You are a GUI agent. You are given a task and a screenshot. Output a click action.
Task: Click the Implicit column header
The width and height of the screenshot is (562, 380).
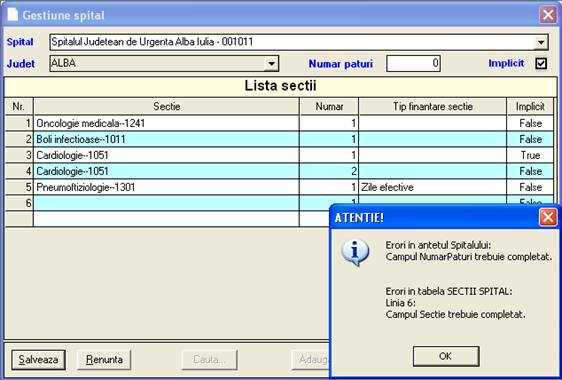(530, 106)
